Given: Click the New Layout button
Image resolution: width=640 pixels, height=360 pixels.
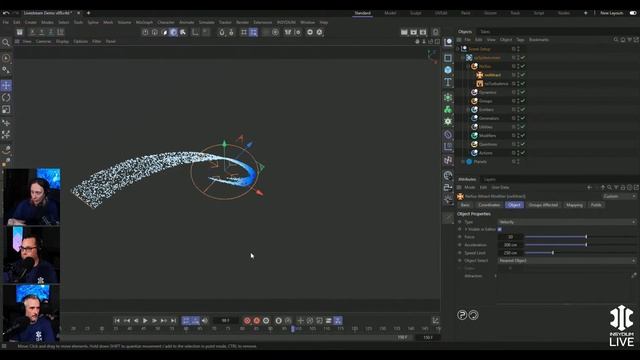Looking at the screenshot, I should 611,13.
